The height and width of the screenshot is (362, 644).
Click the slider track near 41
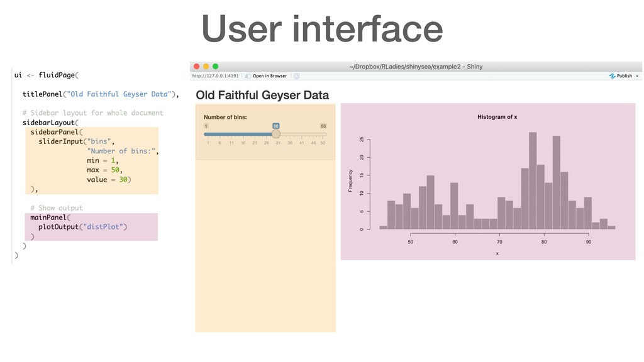tap(301, 134)
